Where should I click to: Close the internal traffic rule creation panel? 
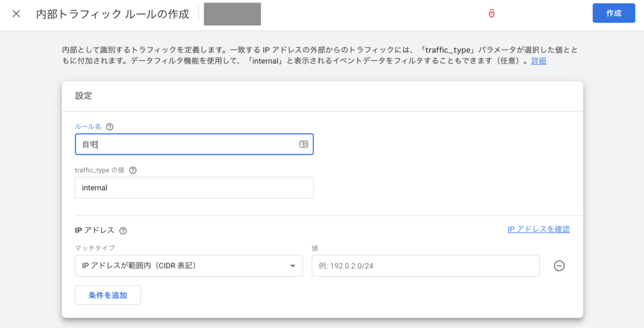(16, 14)
